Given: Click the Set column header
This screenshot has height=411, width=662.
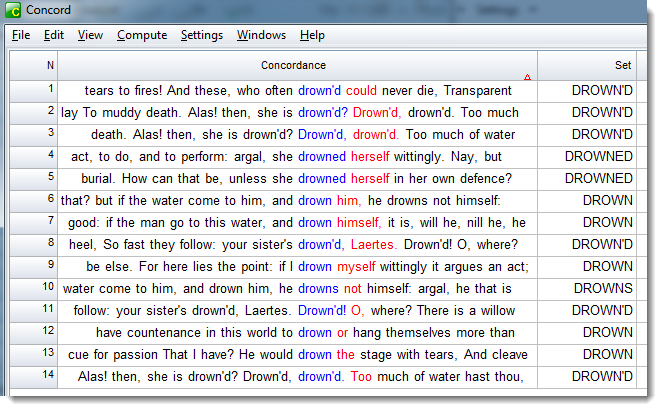Looking at the screenshot, I should tap(622, 65).
